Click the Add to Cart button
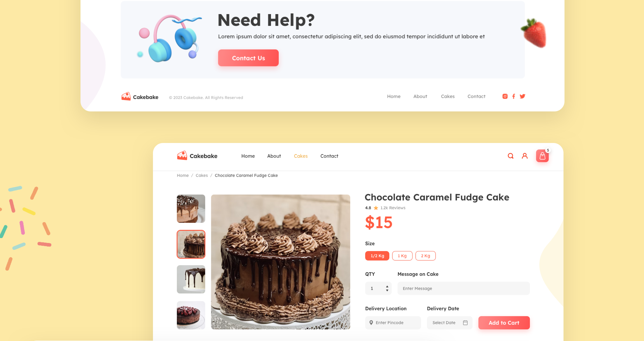644x341 pixels. 504,323
